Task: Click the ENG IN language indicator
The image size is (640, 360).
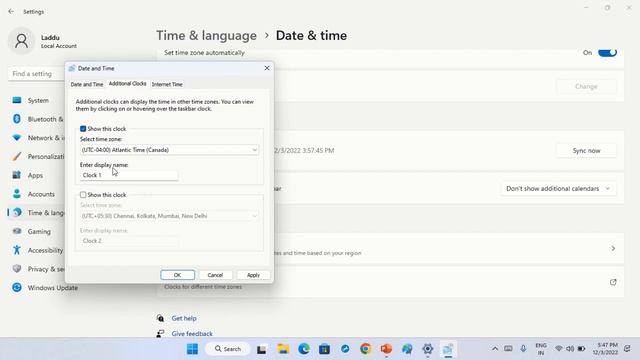Action: pos(541,349)
